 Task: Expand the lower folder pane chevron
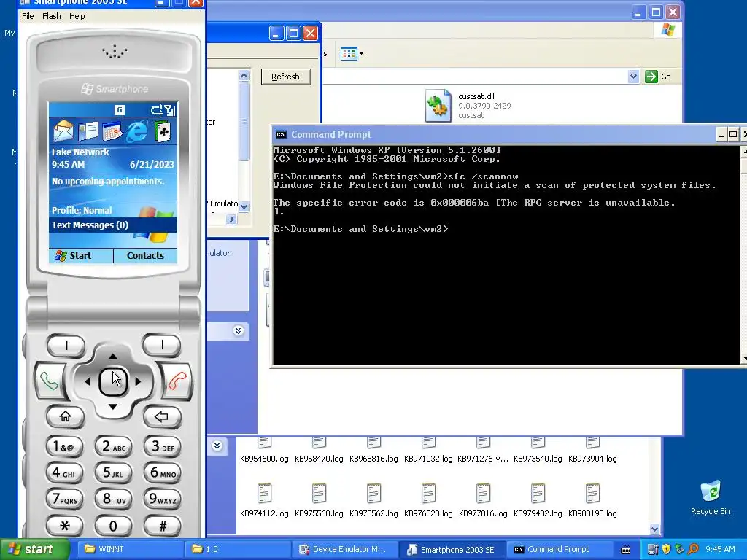[217, 446]
